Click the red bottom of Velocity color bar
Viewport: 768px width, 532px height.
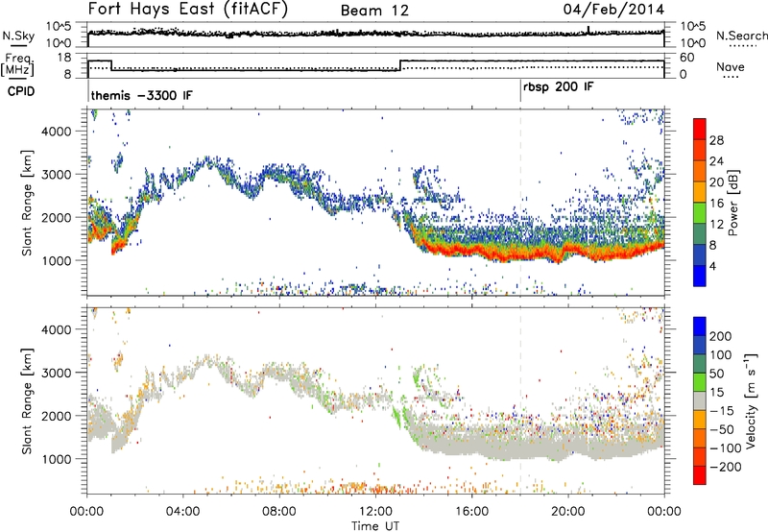pos(700,475)
